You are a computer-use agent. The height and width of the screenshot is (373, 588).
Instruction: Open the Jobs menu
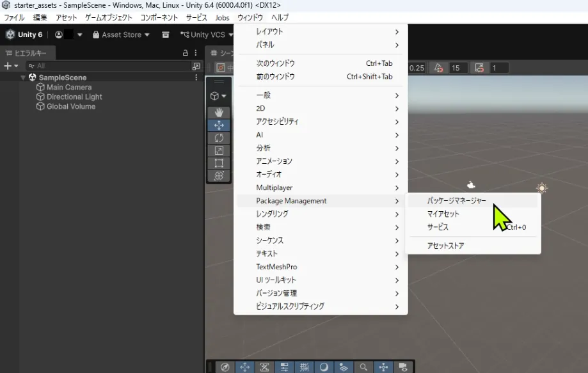pyautogui.click(x=222, y=17)
